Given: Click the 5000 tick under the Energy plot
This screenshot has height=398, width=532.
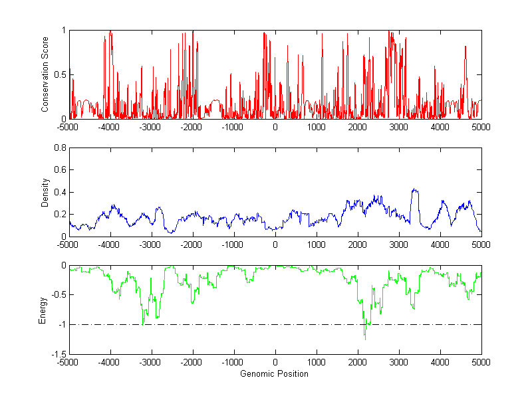Looking at the screenshot, I should [481, 363].
